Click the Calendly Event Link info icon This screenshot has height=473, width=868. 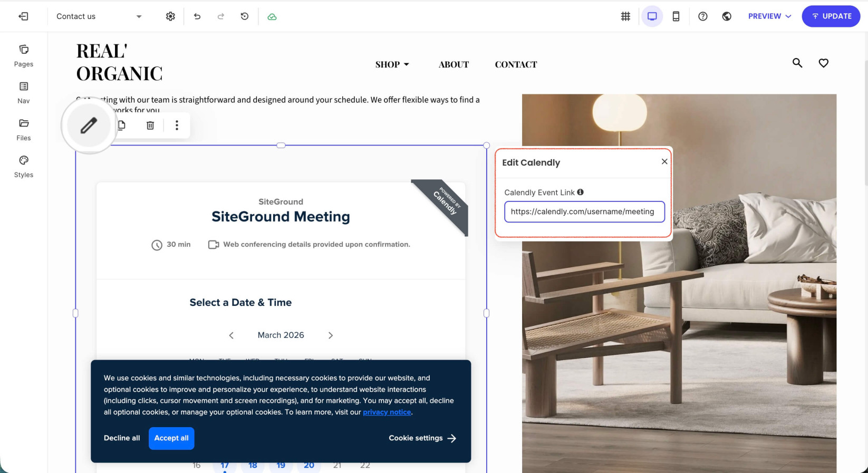pyautogui.click(x=580, y=192)
